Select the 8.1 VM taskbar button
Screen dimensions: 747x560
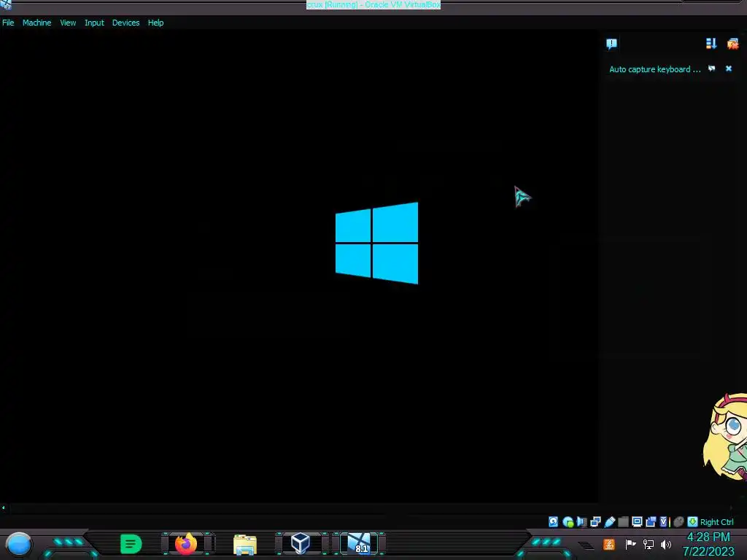359,543
